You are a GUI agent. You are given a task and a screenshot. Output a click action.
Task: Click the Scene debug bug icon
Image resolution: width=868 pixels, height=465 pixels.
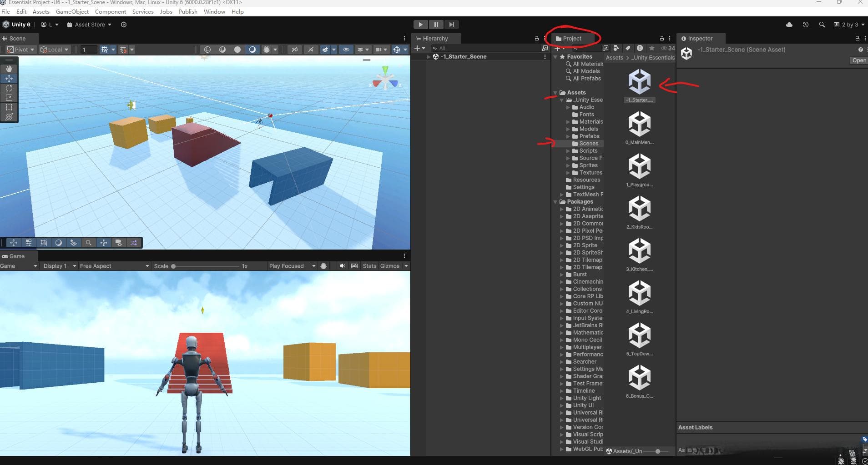click(267, 50)
